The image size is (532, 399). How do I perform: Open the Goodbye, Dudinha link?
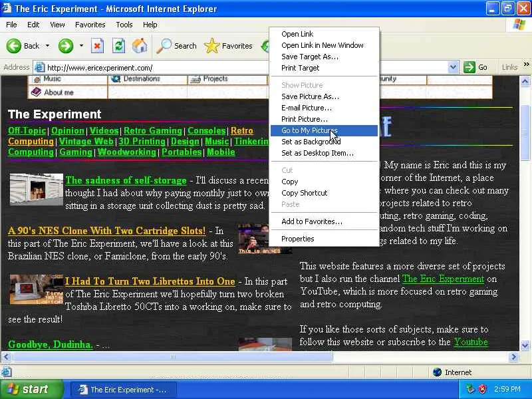pyautogui.click(x=51, y=344)
